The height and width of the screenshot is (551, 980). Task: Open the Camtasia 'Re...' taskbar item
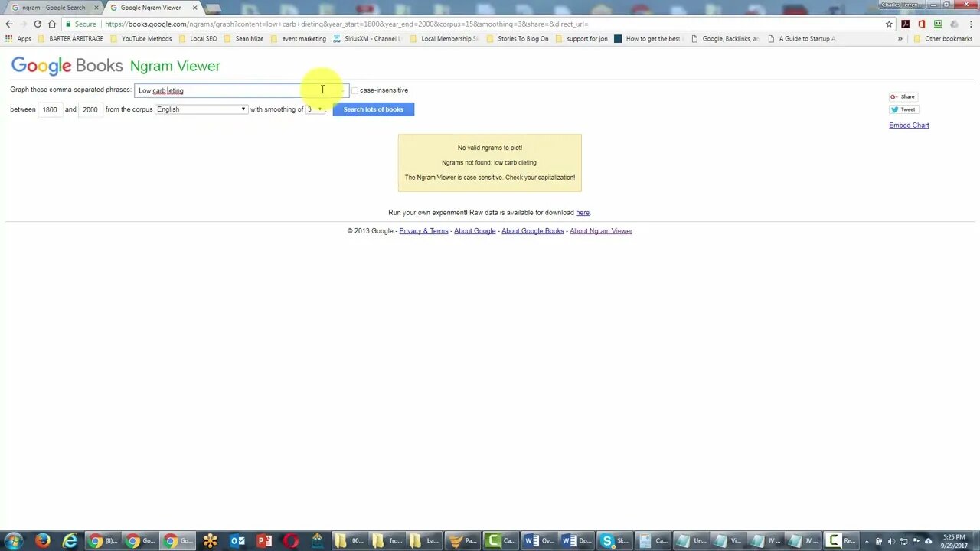(841, 541)
